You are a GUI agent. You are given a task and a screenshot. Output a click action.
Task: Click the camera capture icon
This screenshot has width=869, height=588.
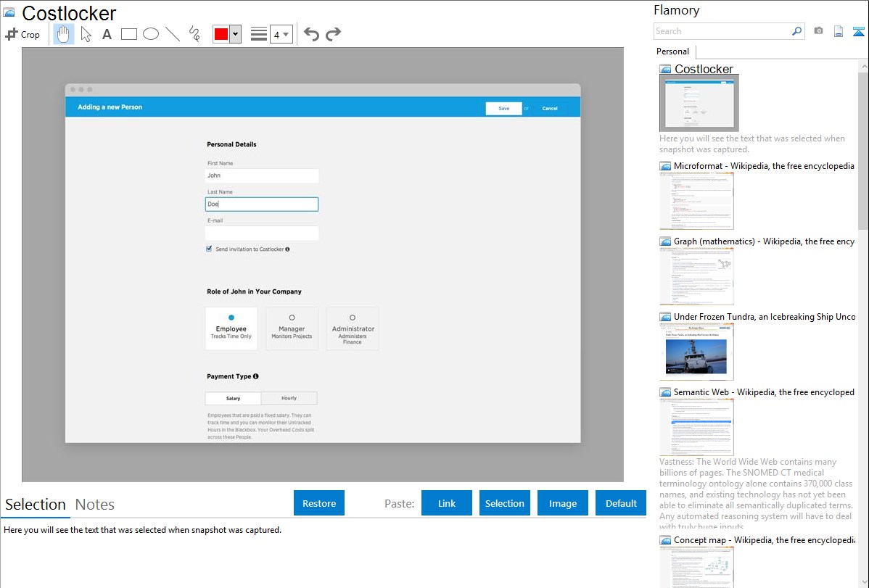[x=818, y=31]
